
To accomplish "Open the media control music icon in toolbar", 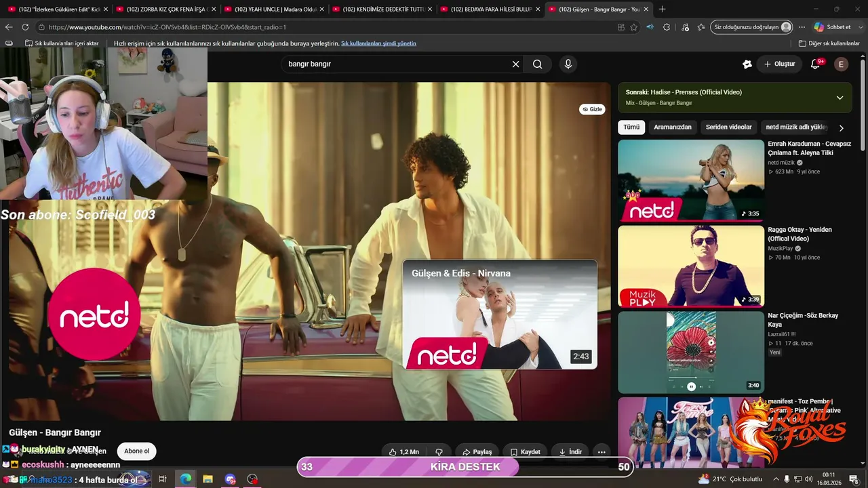I will click(684, 27).
